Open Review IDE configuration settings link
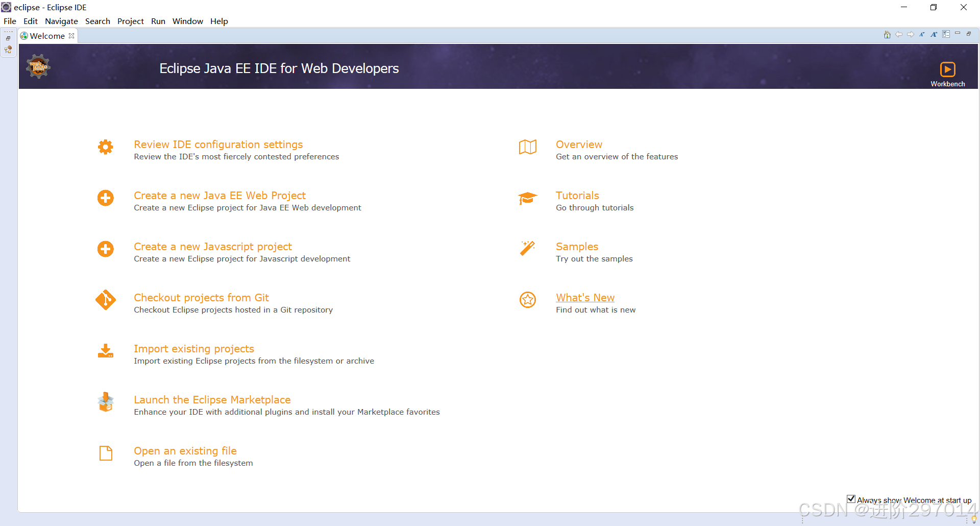The image size is (980, 526). click(218, 145)
